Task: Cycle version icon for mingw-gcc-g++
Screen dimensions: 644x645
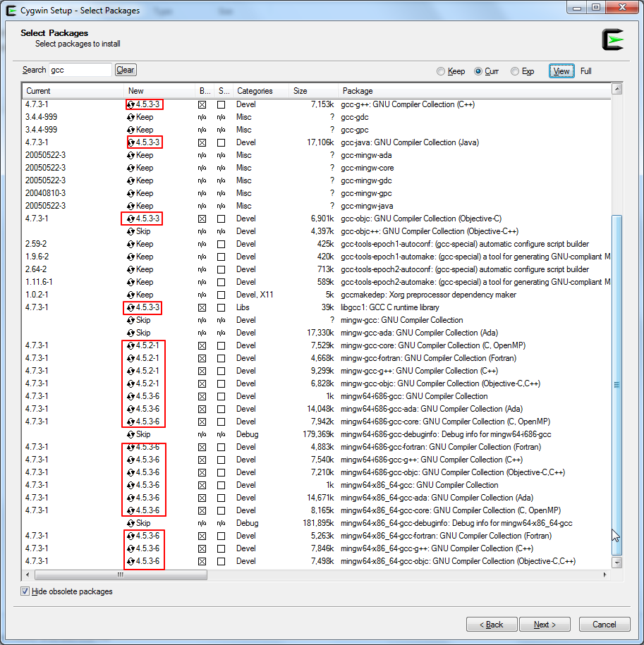Action: coord(131,371)
